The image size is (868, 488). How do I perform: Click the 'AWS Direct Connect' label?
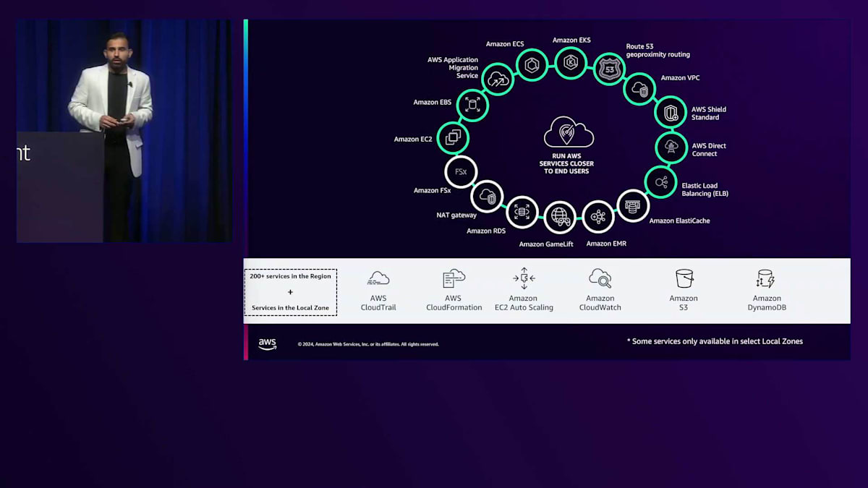pyautogui.click(x=709, y=150)
